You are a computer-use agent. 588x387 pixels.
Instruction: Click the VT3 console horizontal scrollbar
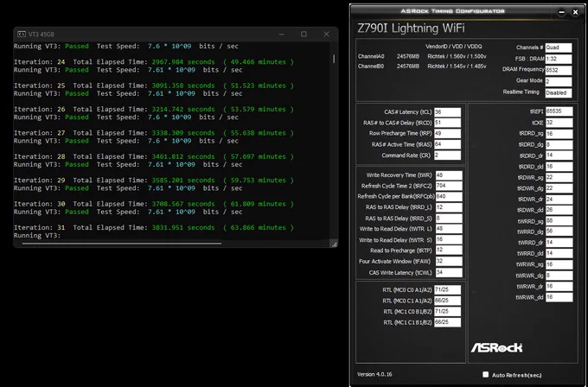122,244
